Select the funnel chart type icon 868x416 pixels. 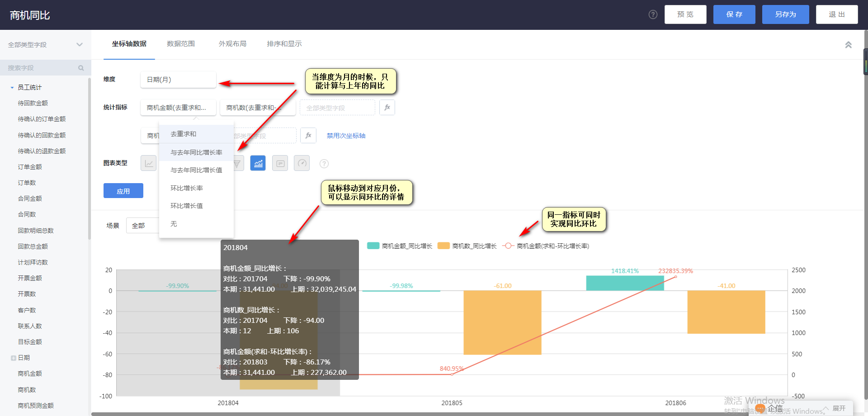click(x=239, y=163)
